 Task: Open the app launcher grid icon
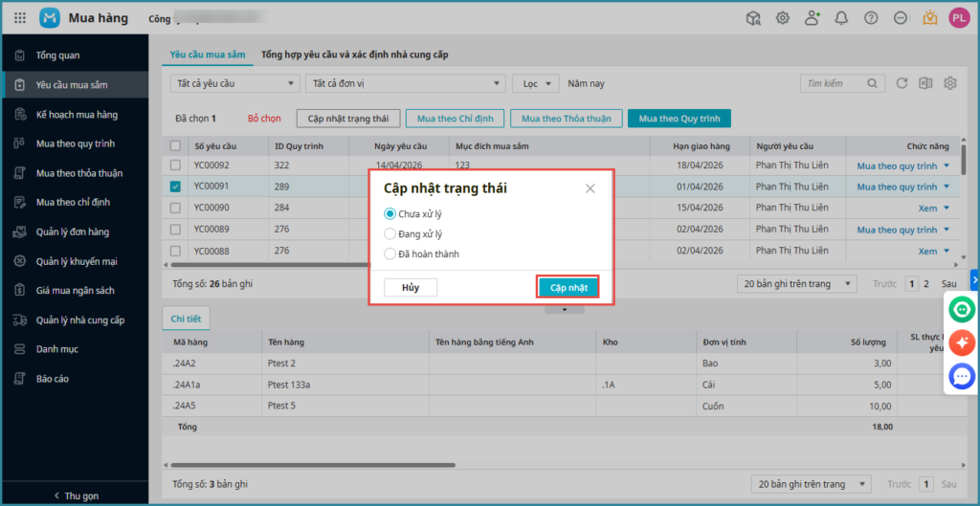click(20, 18)
